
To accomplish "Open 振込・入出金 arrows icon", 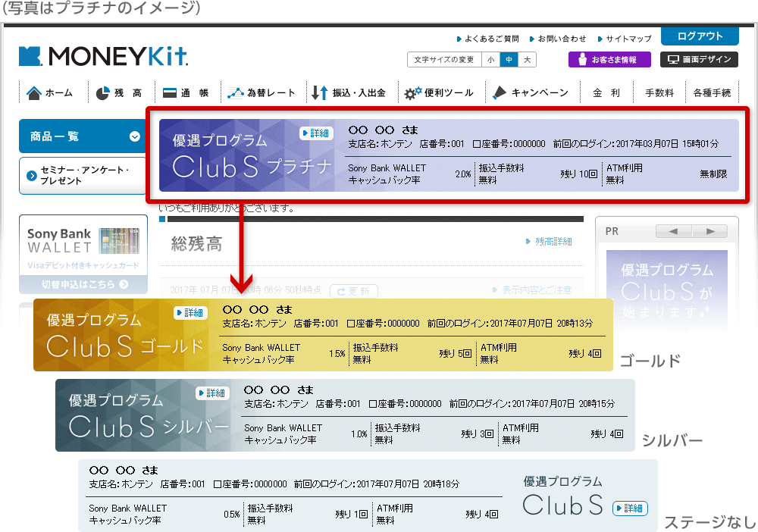I will pyautogui.click(x=319, y=93).
